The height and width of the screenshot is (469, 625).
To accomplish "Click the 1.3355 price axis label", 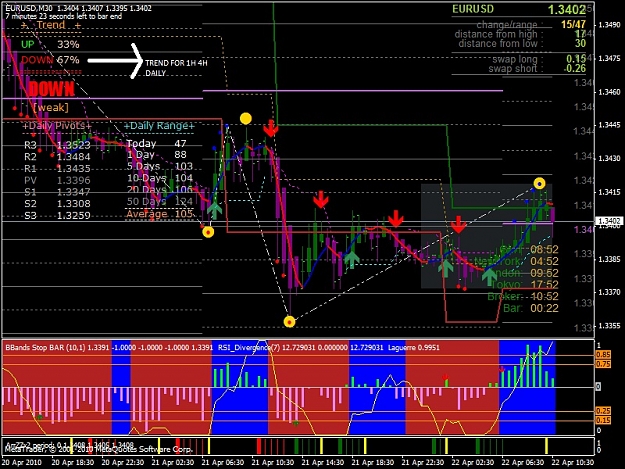I will pos(609,326).
